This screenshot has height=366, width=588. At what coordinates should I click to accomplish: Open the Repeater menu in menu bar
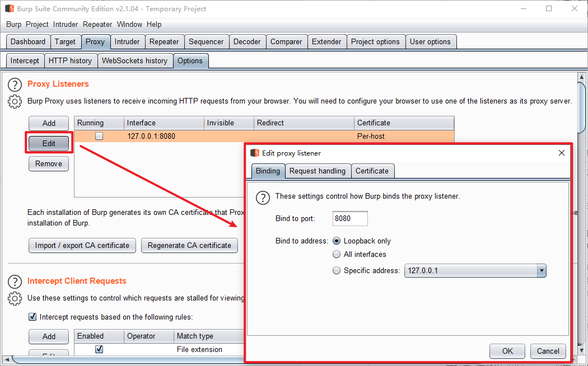(97, 25)
